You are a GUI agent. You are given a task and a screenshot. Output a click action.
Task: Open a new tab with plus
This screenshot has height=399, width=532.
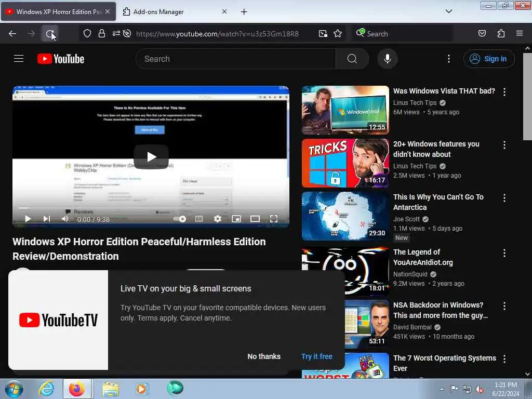244,12
